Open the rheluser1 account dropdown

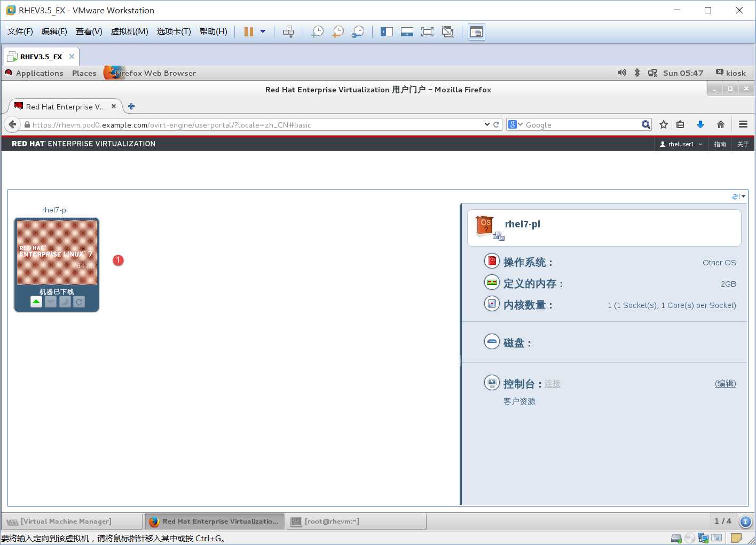pyautogui.click(x=681, y=144)
